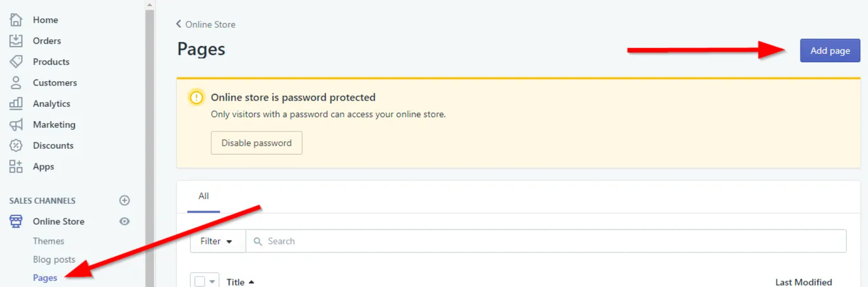View online store via eye icon

point(125,222)
